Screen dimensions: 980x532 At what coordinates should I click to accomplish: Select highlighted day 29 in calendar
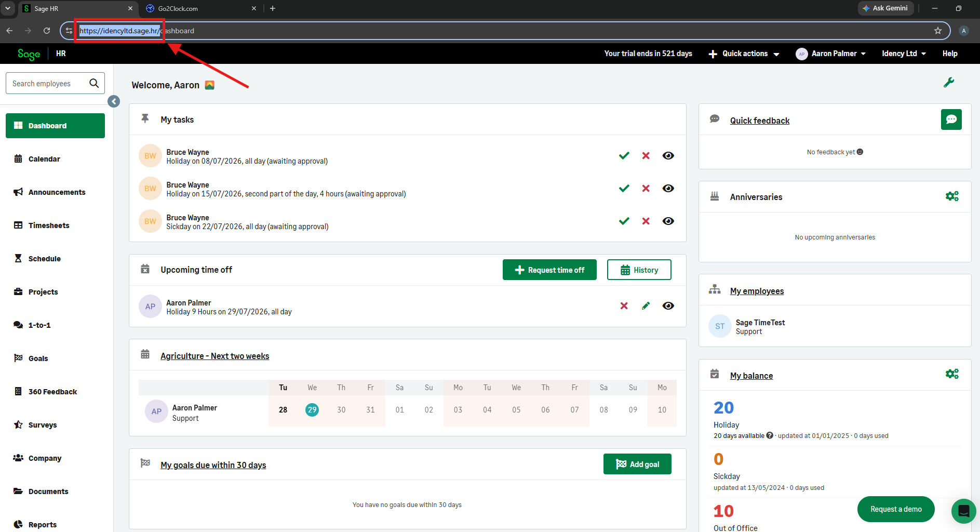coord(312,410)
